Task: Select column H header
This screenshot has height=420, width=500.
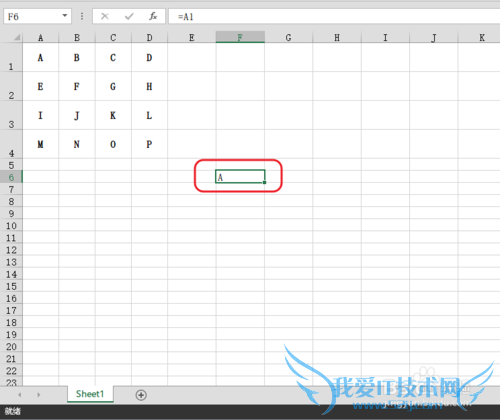Action: pyautogui.click(x=337, y=38)
